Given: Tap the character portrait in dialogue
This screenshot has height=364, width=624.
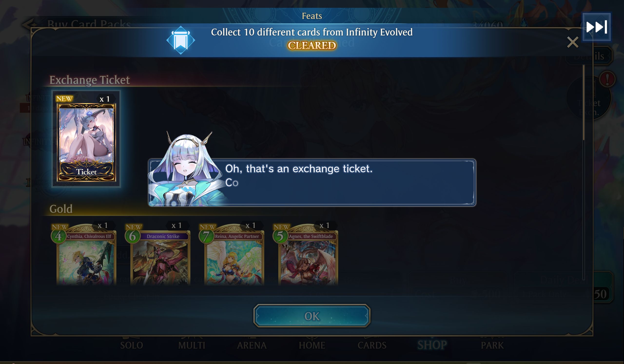Looking at the screenshot, I should point(187,169).
